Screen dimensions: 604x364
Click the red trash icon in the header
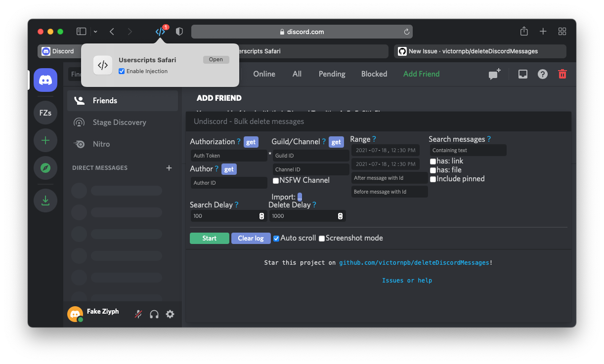pos(562,74)
